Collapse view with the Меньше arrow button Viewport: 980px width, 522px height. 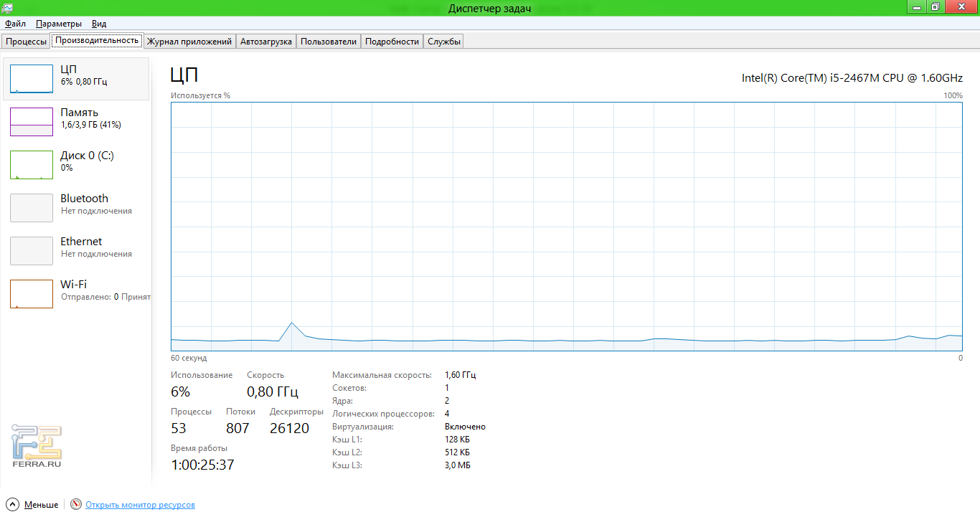(12, 505)
